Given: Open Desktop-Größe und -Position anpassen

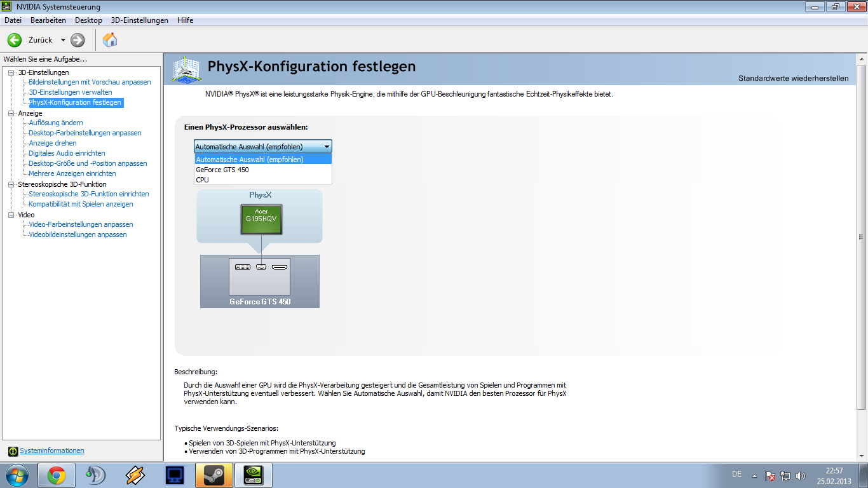Looking at the screenshot, I should pyautogui.click(x=88, y=163).
